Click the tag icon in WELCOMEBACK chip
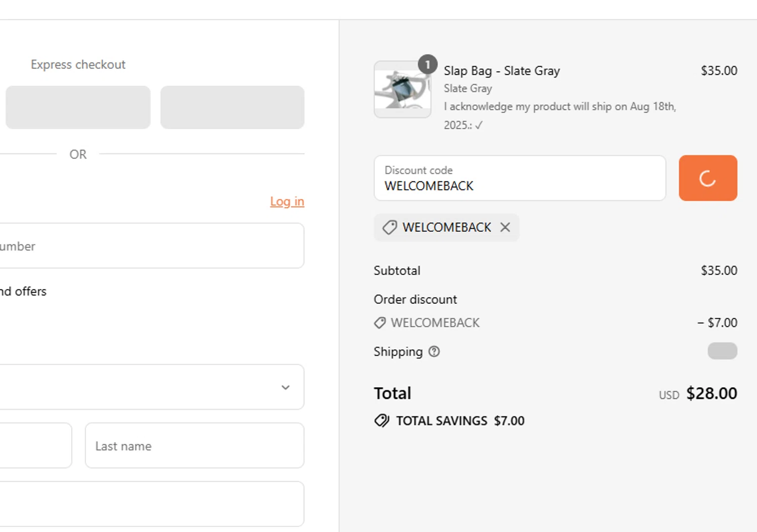757x532 pixels. [x=389, y=227]
